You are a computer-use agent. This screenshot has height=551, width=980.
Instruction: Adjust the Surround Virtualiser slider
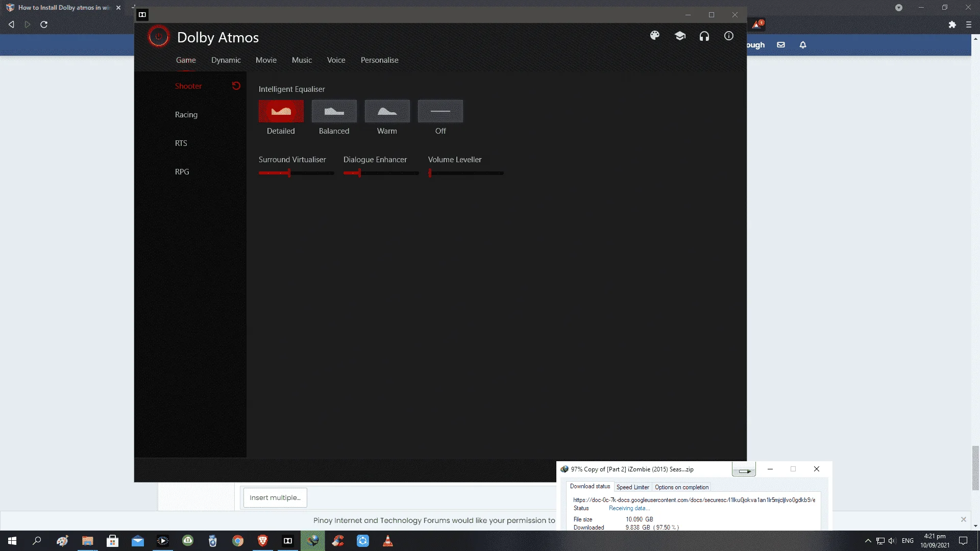pyautogui.click(x=297, y=173)
